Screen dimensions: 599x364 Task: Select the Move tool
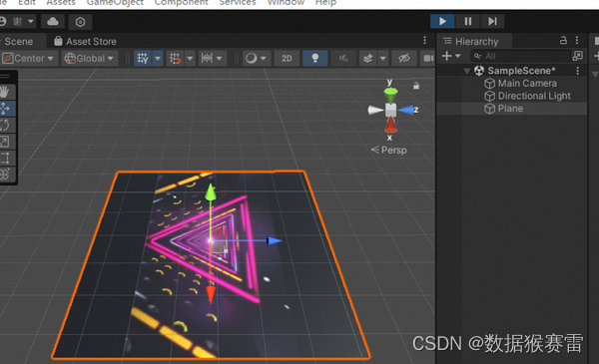click(5, 109)
